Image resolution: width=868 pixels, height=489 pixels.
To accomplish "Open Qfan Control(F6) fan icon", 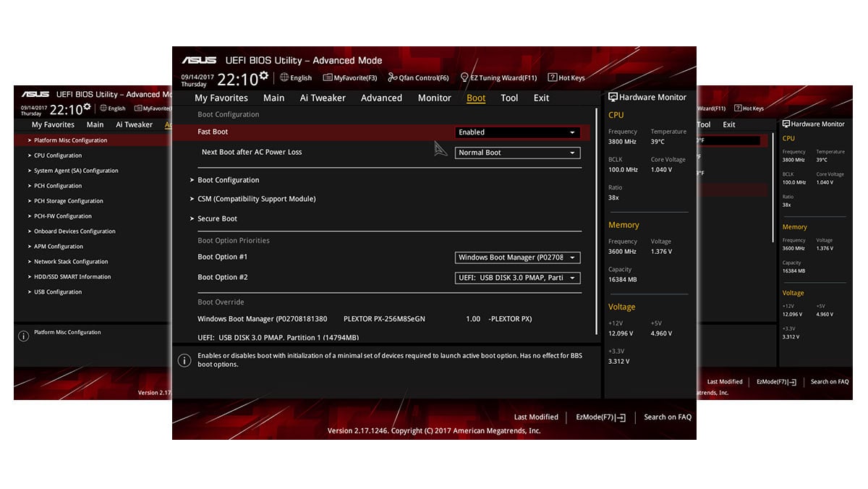I will (393, 77).
